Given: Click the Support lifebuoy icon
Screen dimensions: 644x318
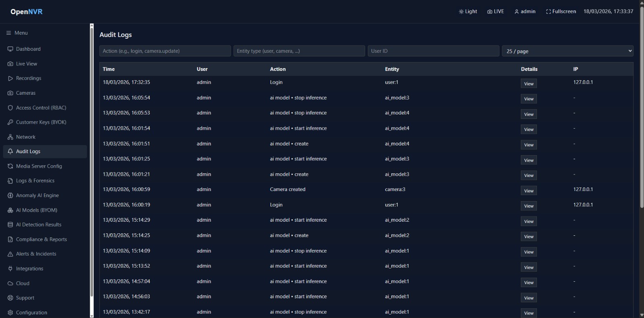Looking at the screenshot, I should [x=10, y=298].
